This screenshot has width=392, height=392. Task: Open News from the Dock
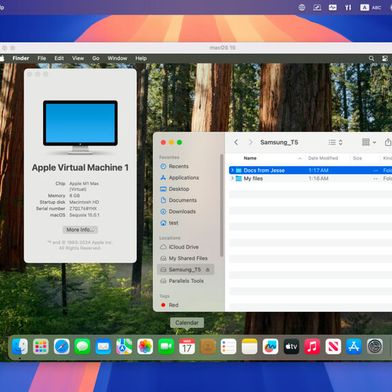click(x=333, y=347)
